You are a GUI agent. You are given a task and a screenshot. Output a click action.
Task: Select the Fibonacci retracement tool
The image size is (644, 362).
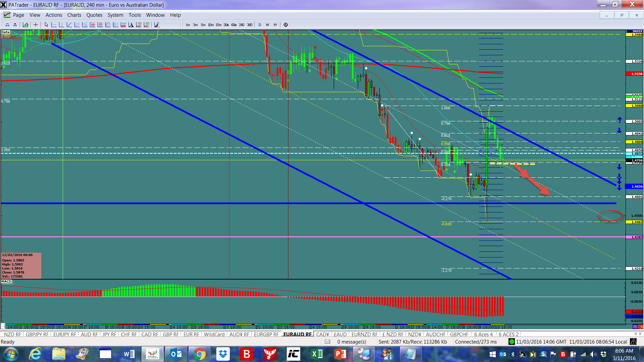point(92,24)
